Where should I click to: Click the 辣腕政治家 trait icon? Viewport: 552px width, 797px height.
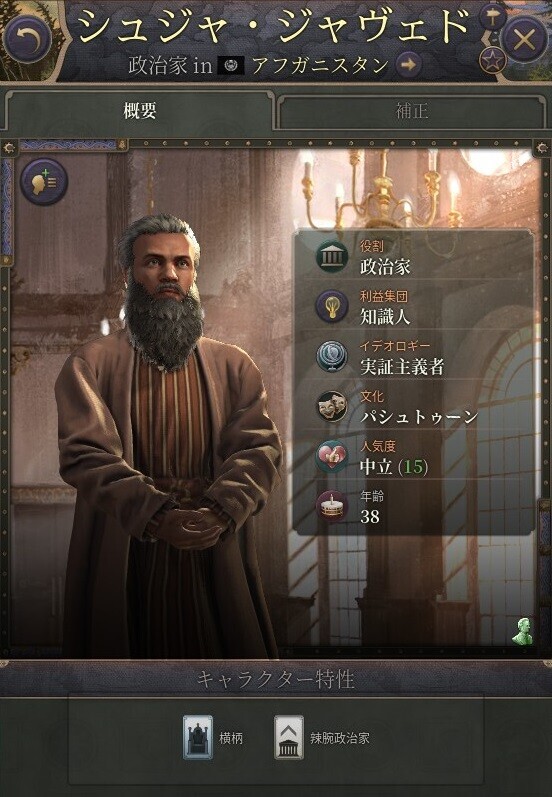pyautogui.click(x=289, y=738)
